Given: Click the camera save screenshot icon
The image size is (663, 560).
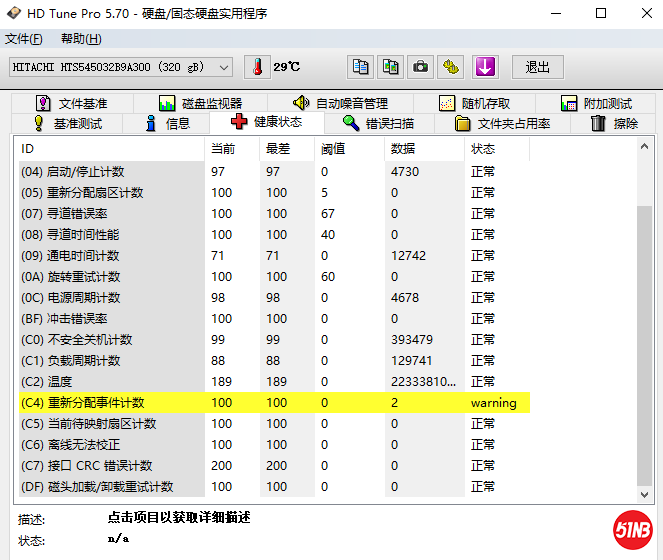Looking at the screenshot, I should 421,67.
